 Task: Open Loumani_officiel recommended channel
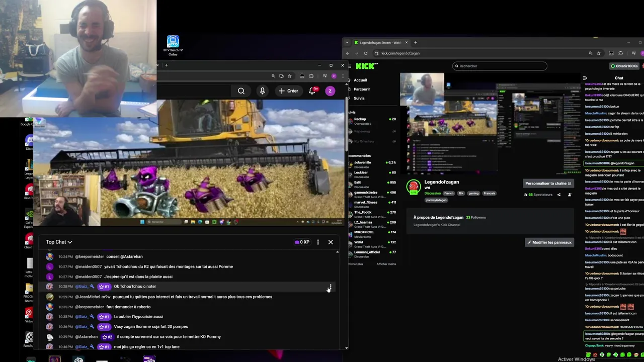[x=372, y=254]
